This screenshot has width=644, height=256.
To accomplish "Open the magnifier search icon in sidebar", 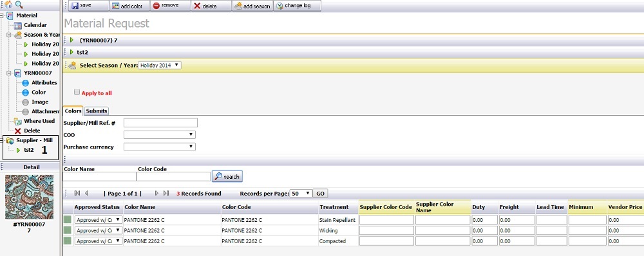I will (x=19, y=5).
